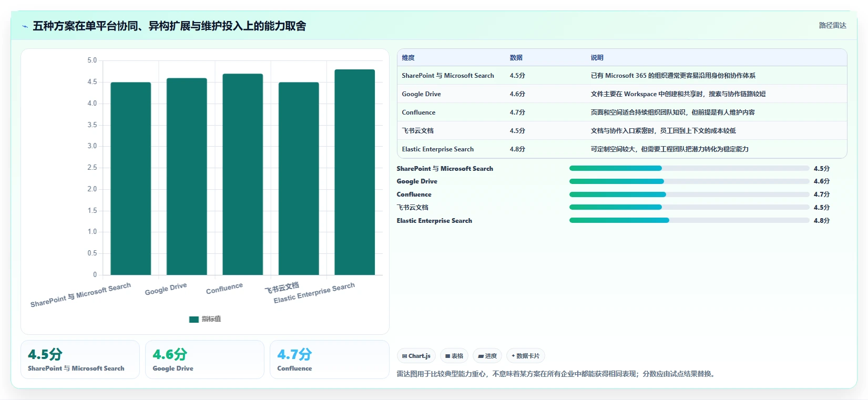Click the 维度 column header
Image resolution: width=868 pixels, height=400 pixels.
409,58
